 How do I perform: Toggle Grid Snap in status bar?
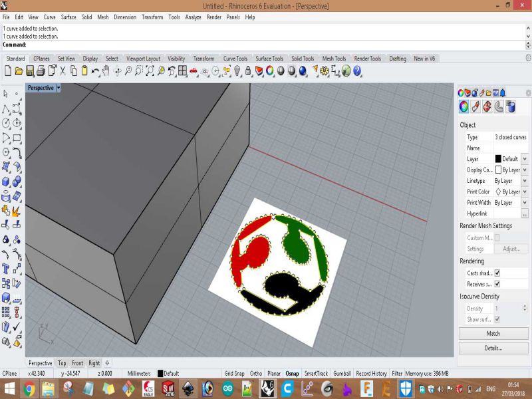(x=234, y=373)
